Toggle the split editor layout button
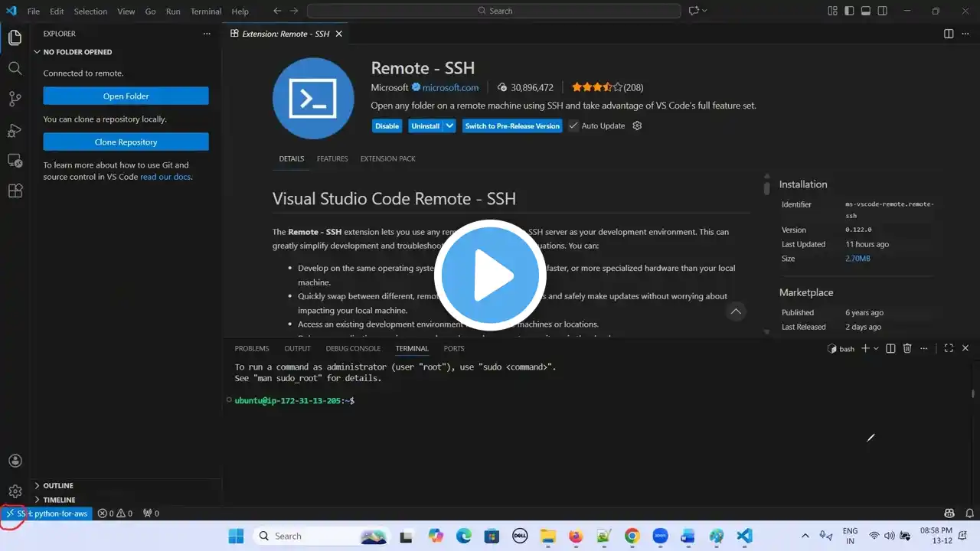This screenshot has width=980, height=551. tap(949, 34)
